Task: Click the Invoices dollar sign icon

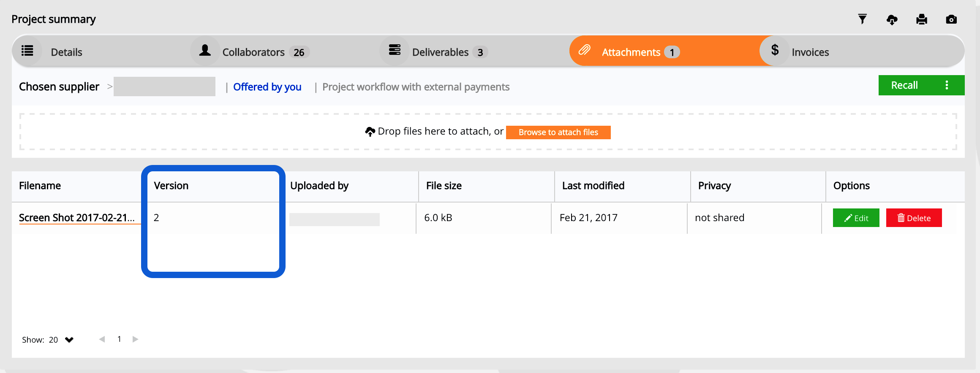Action: point(774,51)
